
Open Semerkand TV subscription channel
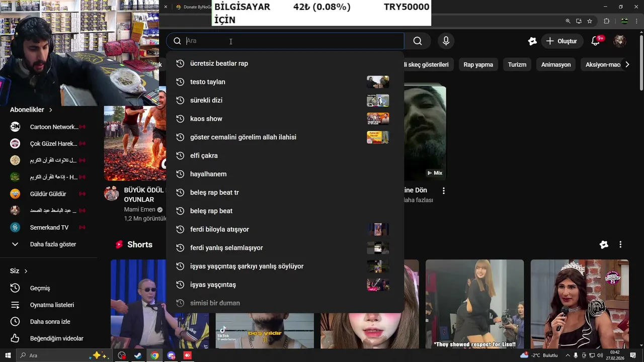click(x=48, y=227)
